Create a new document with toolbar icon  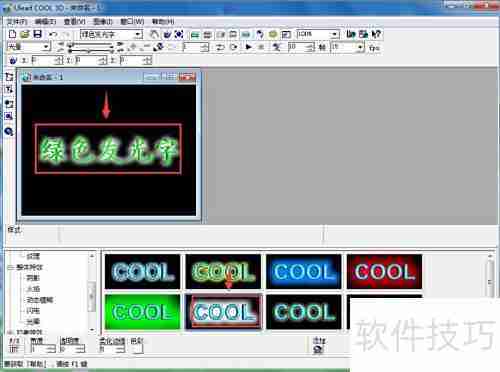coord(13,34)
